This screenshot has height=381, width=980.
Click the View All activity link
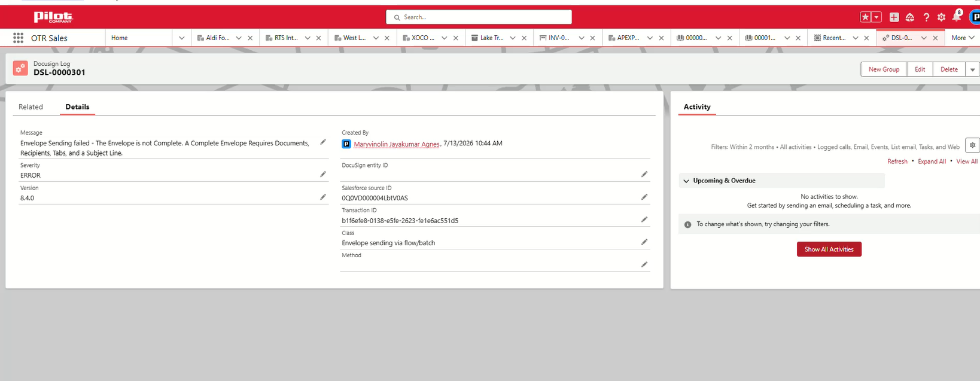point(967,161)
